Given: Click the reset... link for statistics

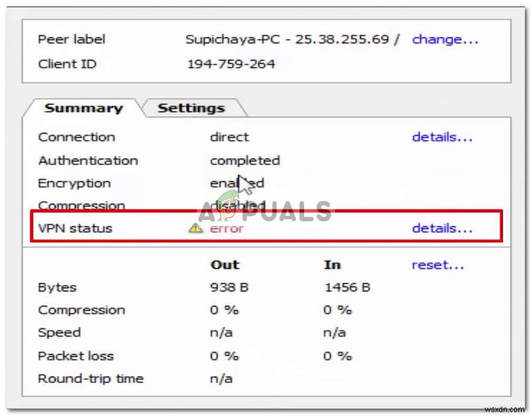Looking at the screenshot, I should point(438,264).
